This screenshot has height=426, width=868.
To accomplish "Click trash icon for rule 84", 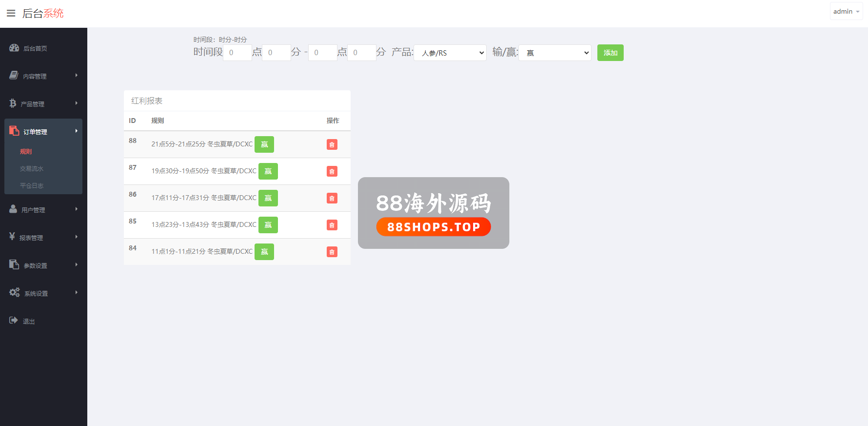I will pos(332,252).
